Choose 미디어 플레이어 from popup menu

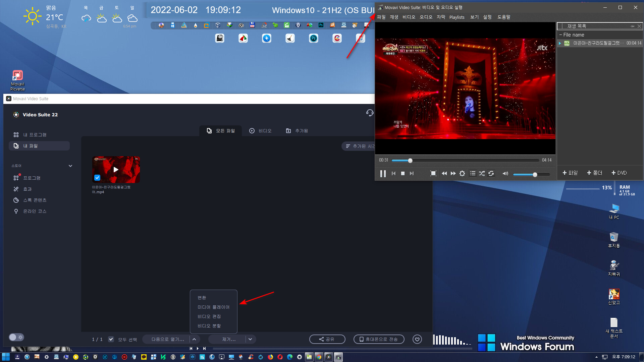(214, 307)
